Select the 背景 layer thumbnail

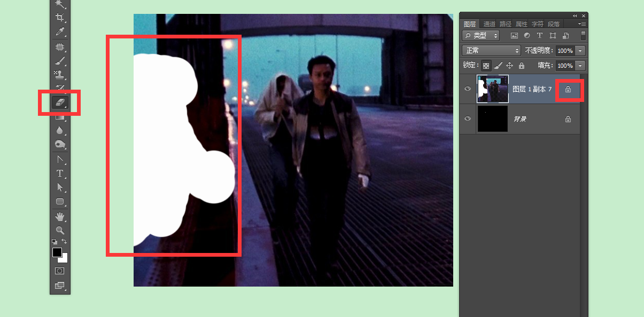coord(493,118)
